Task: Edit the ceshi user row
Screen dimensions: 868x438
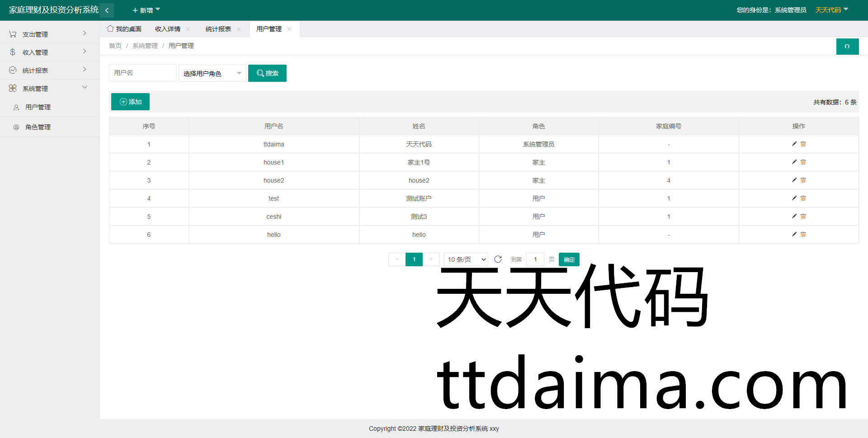Action: point(794,216)
